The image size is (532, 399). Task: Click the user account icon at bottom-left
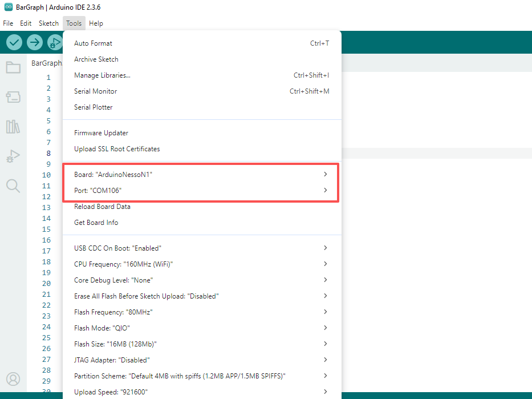point(13,379)
